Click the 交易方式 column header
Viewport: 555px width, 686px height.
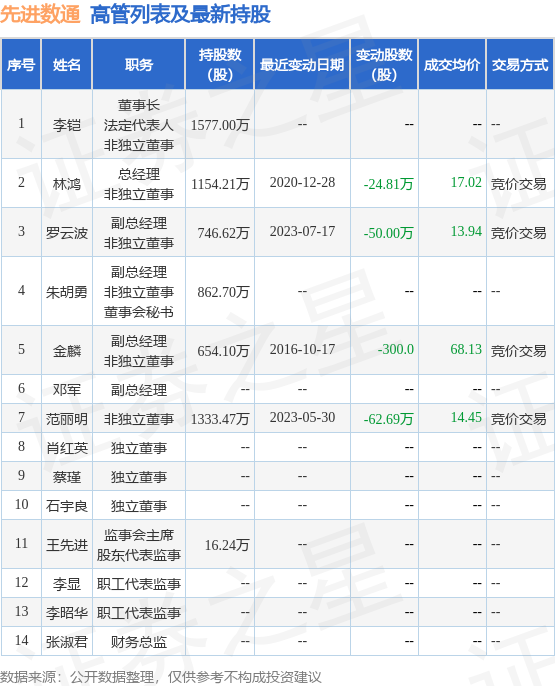pyautogui.click(x=520, y=65)
